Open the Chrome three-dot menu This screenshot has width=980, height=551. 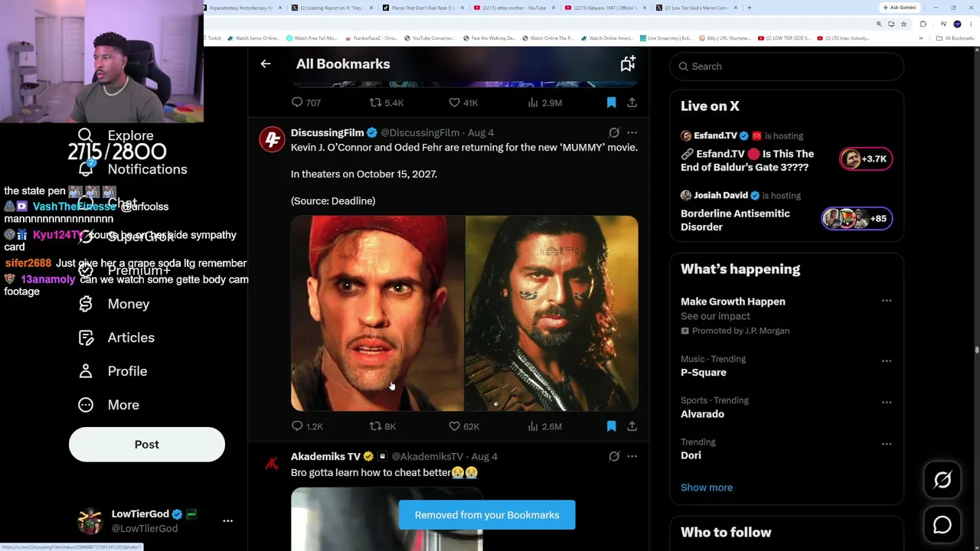click(972, 24)
